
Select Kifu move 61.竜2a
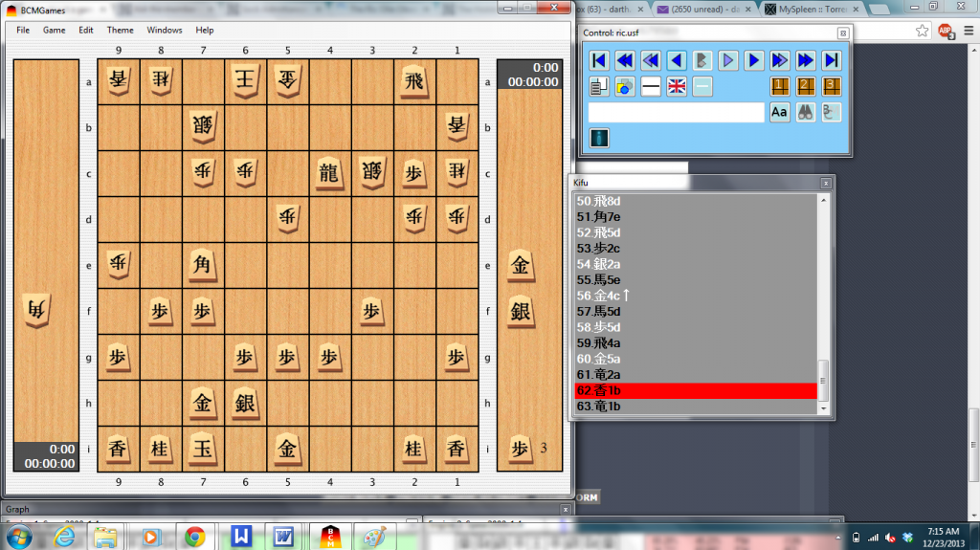coord(696,374)
